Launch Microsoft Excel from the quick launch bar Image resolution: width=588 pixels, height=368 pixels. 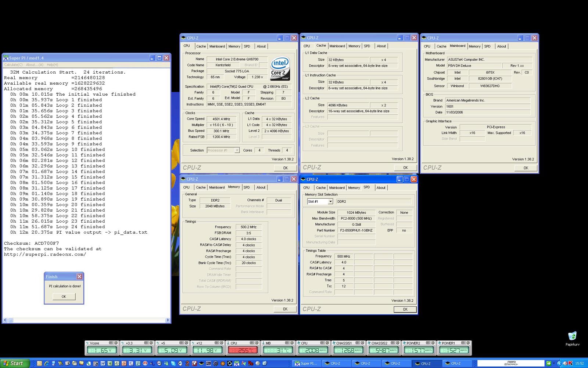tap(110, 363)
